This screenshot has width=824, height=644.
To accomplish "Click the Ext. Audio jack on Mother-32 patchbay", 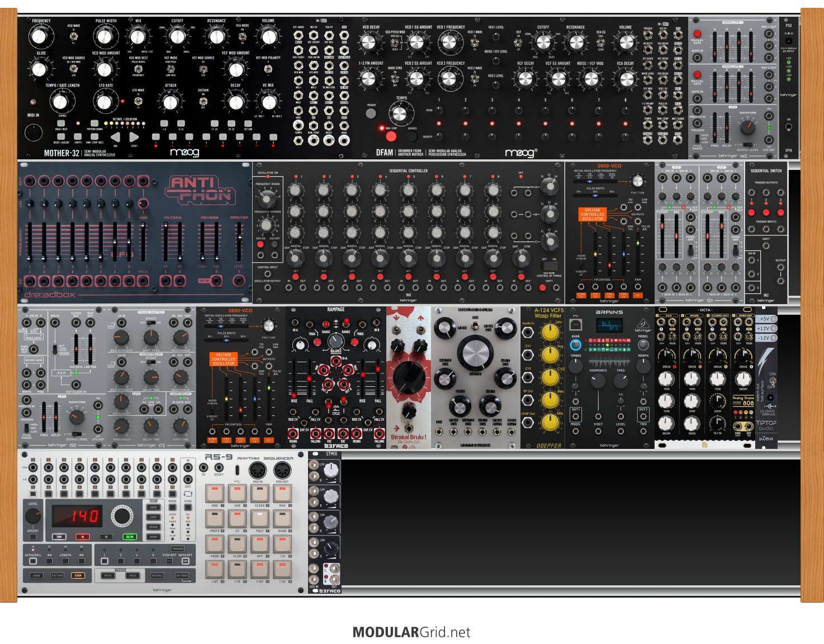I will pyautogui.click(x=300, y=35).
